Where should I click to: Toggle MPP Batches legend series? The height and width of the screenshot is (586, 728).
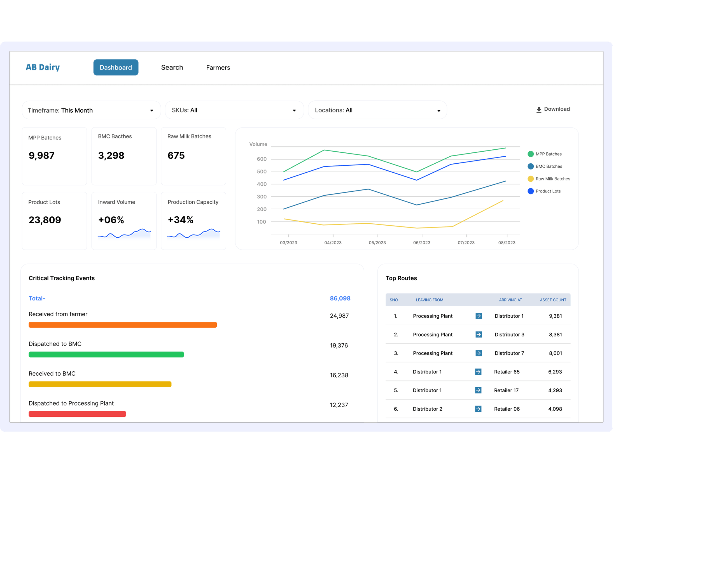[x=531, y=154]
